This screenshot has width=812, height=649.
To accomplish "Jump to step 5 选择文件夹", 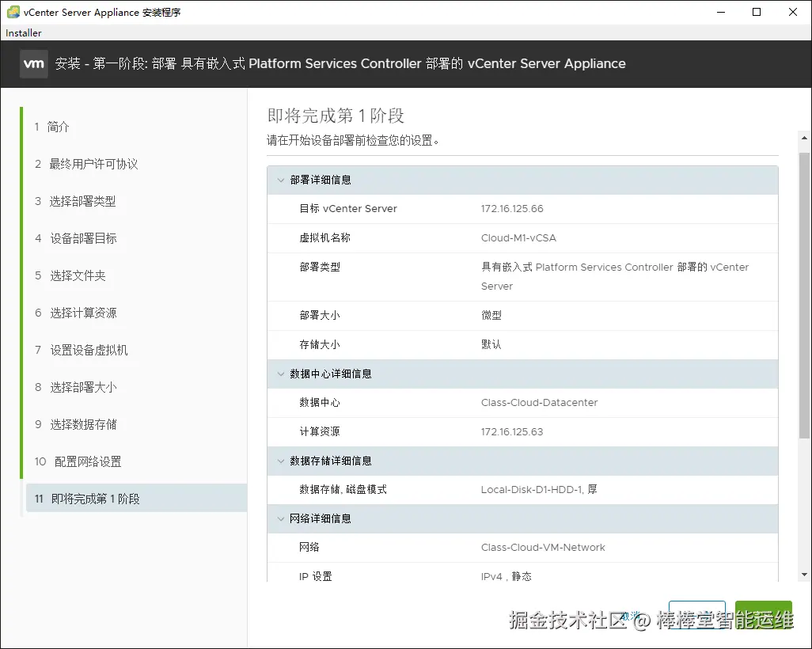I will point(70,275).
